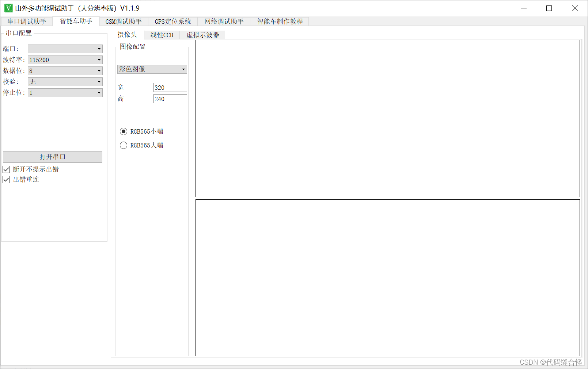Image resolution: width=588 pixels, height=369 pixels.
Task: Click the 图像配置 group label
Action: click(133, 47)
